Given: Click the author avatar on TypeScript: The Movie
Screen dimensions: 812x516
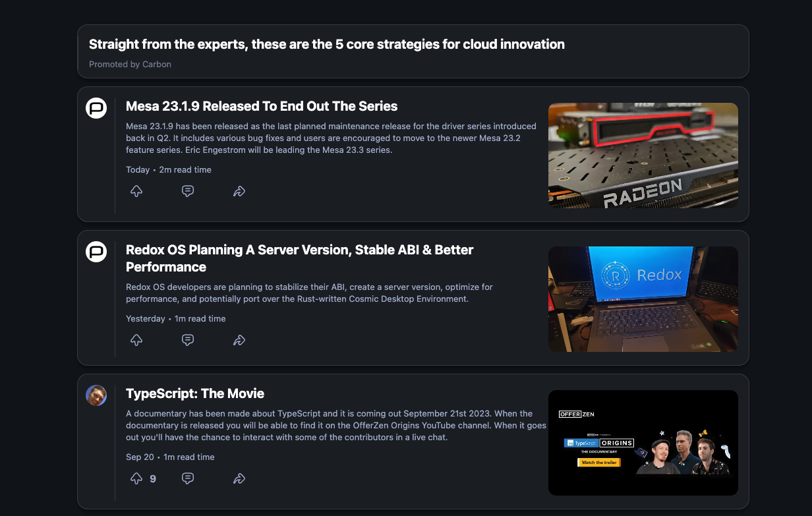Looking at the screenshot, I should tap(96, 395).
